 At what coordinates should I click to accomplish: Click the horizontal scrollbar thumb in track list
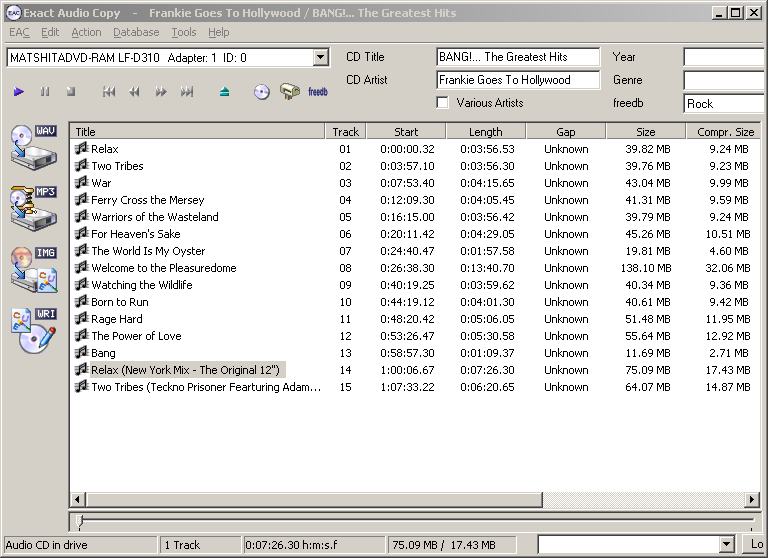(x=314, y=500)
